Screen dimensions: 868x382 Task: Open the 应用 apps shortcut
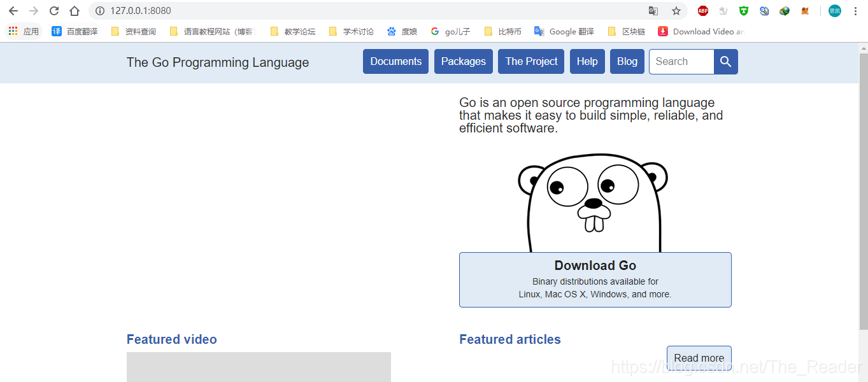coord(24,31)
